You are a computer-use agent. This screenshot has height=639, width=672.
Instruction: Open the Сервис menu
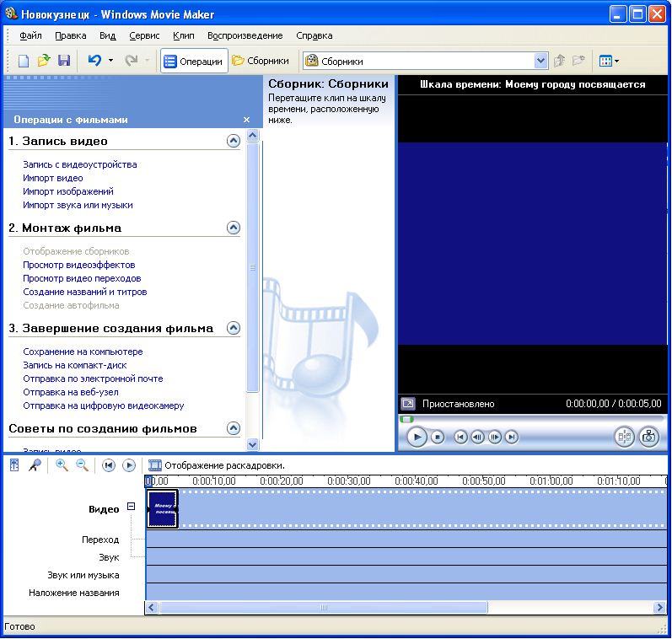click(x=144, y=35)
